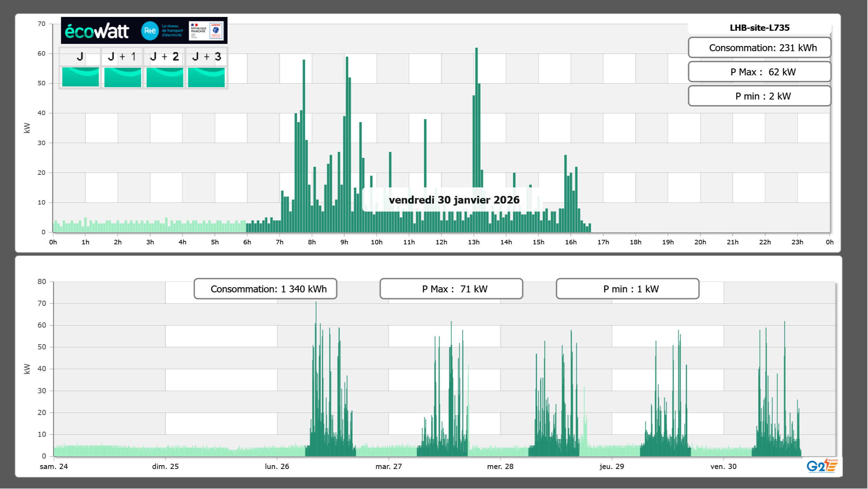
Task: Click the République Française ADEME logo
Action: (x=206, y=31)
